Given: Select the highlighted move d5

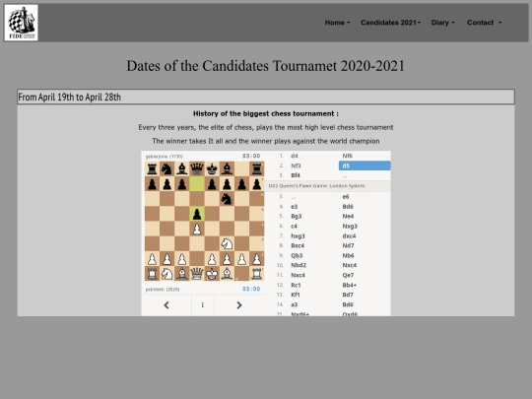Looking at the screenshot, I should tap(365, 166).
